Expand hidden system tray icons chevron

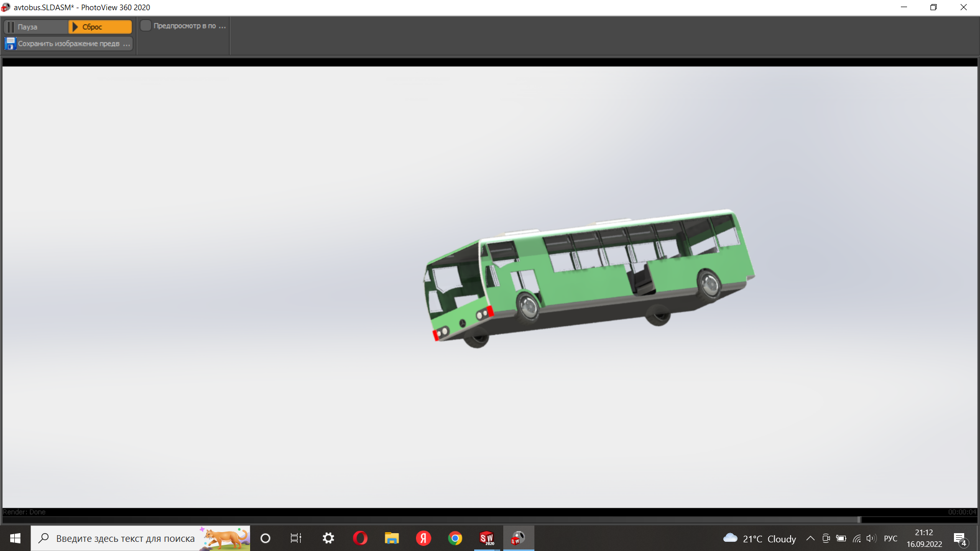[811, 538]
